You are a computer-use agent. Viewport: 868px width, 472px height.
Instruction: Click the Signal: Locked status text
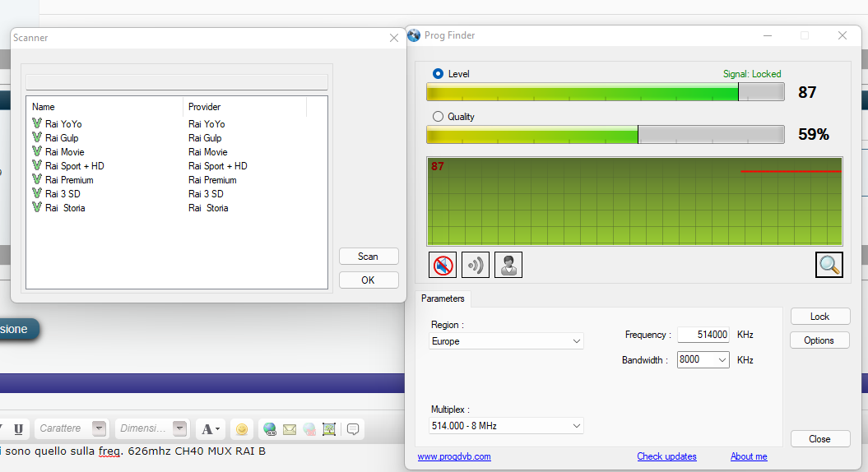click(x=752, y=73)
